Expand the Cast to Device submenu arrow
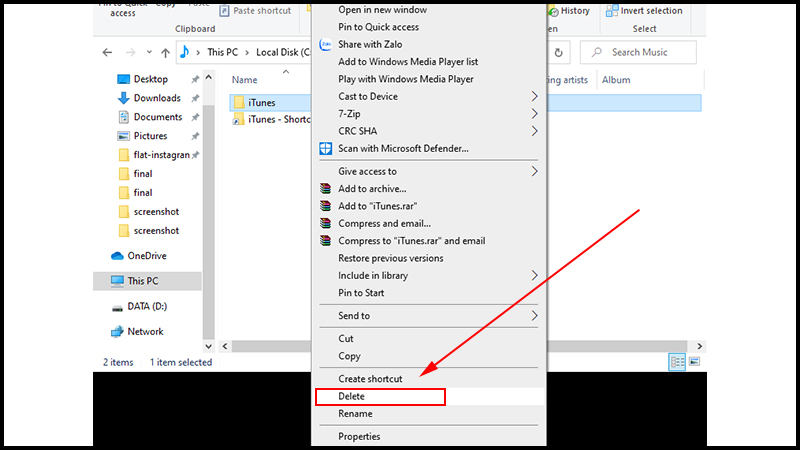Image resolution: width=800 pixels, height=450 pixels. (x=534, y=96)
